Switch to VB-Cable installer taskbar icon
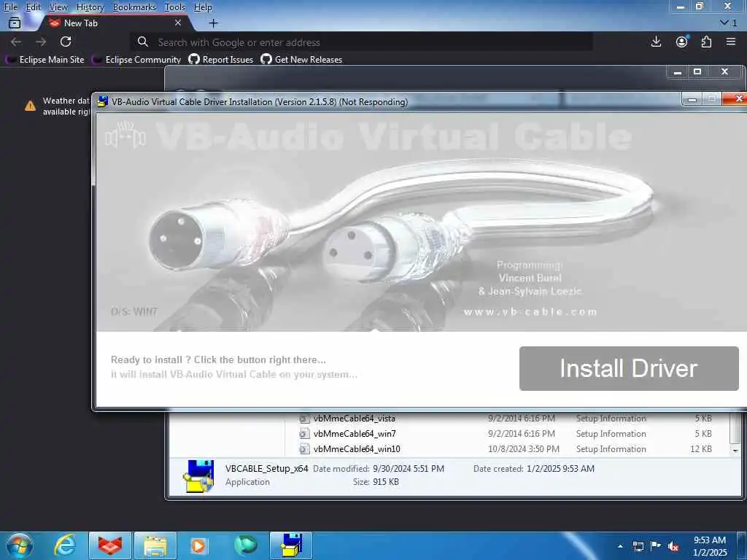Screen dimensions: 747x560 [291, 545]
